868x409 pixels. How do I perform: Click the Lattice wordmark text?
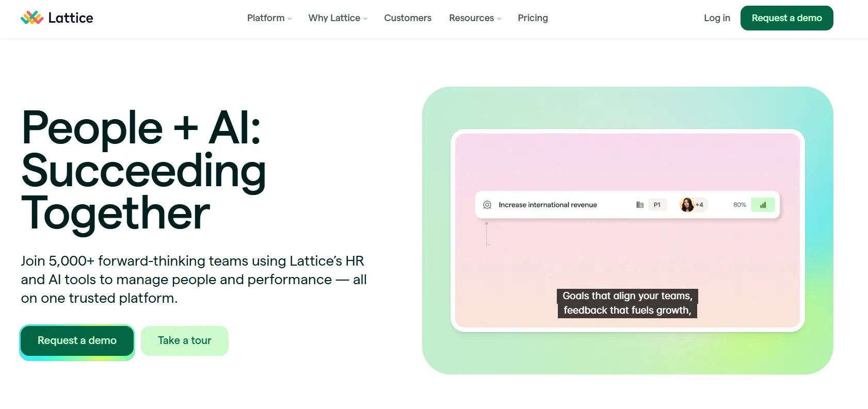pos(71,18)
